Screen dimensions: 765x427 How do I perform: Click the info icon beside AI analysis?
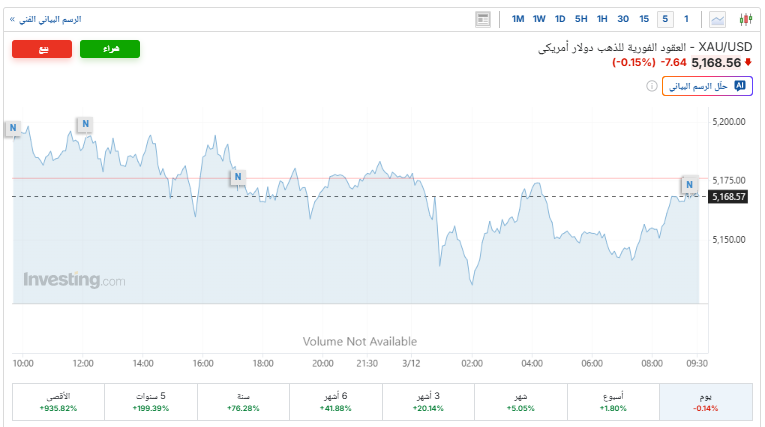click(650, 87)
